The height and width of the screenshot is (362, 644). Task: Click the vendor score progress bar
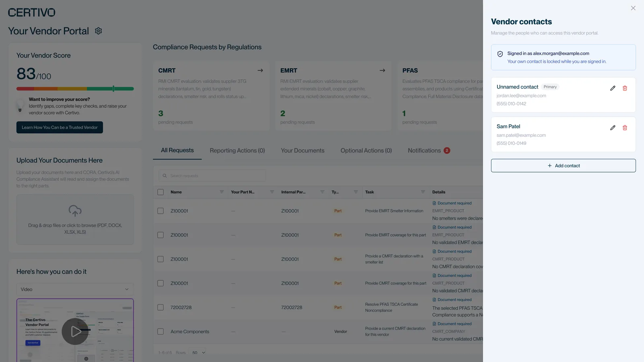(75, 88)
